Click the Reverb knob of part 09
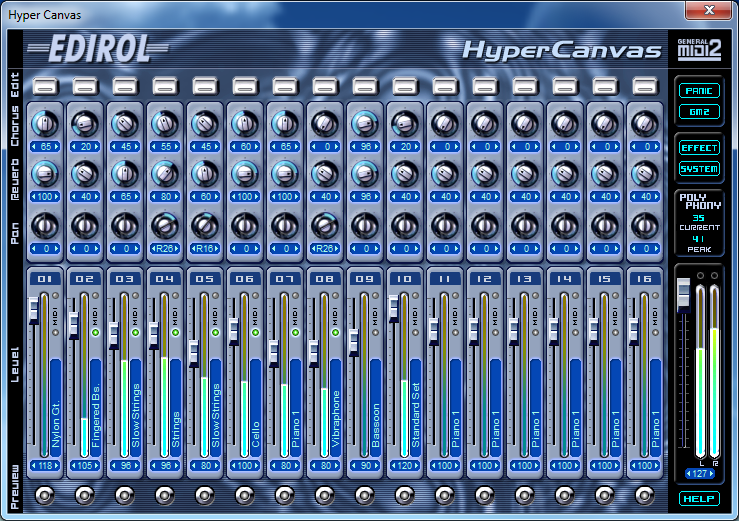The height and width of the screenshot is (521, 739). [365, 174]
